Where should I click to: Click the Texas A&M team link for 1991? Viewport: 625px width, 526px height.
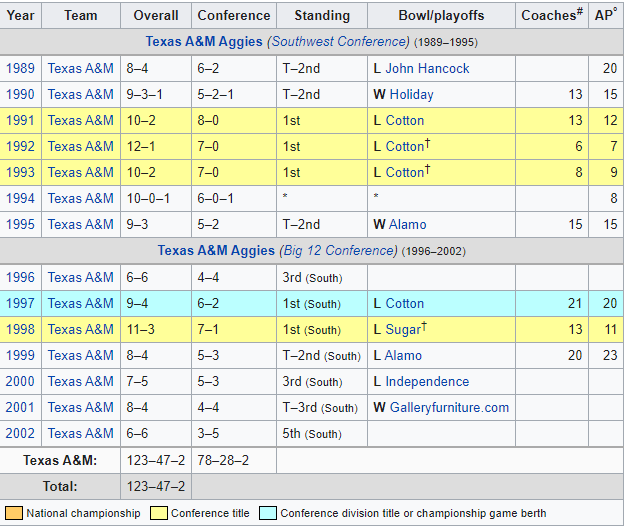[x=80, y=120]
